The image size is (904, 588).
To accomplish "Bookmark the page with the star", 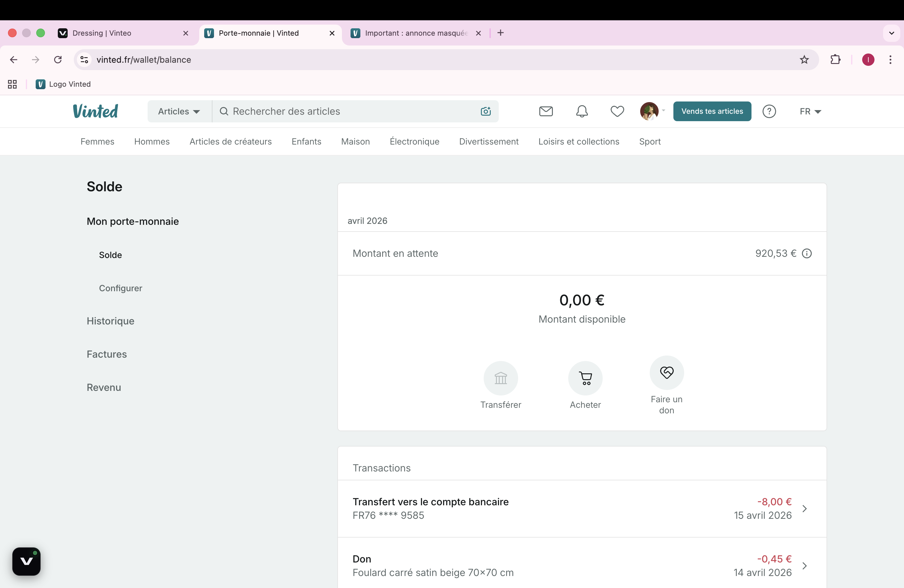I will click(804, 60).
